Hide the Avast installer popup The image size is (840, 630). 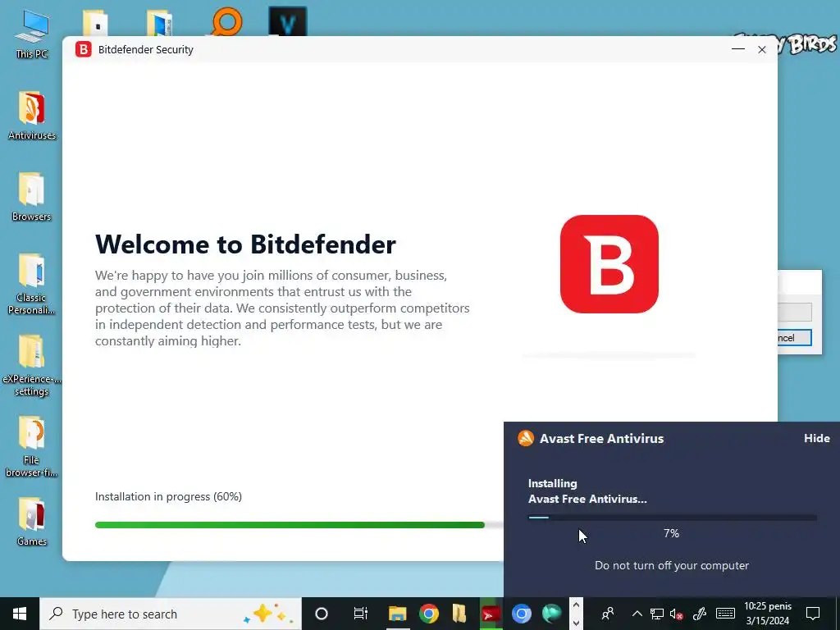tap(816, 438)
